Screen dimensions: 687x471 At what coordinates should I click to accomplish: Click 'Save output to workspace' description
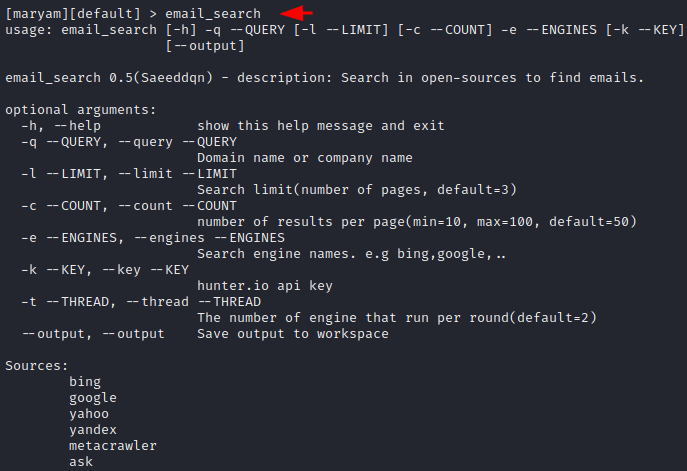[x=293, y=334]
